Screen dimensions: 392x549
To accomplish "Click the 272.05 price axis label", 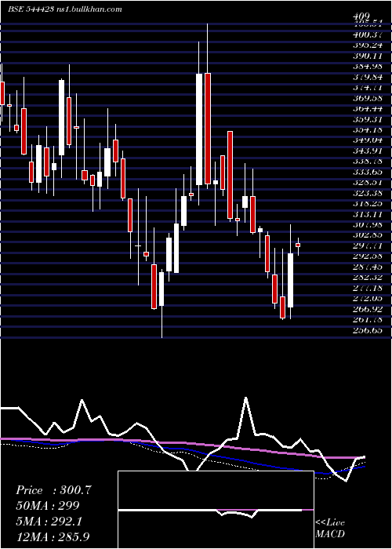I will (x=368, y=299).
